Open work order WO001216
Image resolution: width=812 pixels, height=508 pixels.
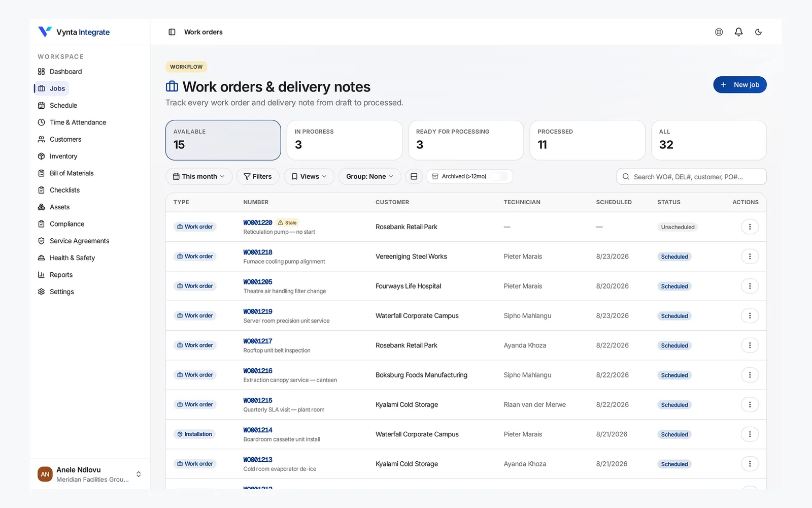[257, 371]
